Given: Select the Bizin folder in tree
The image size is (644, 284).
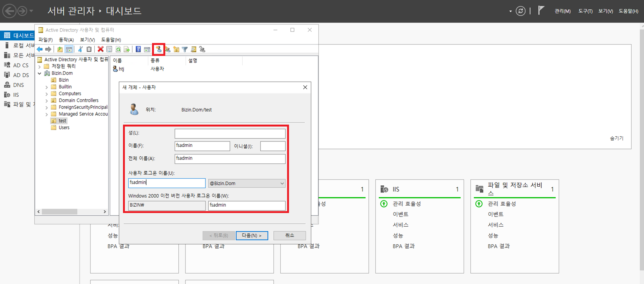Looking at the screenshot, I should pos(63,80).
